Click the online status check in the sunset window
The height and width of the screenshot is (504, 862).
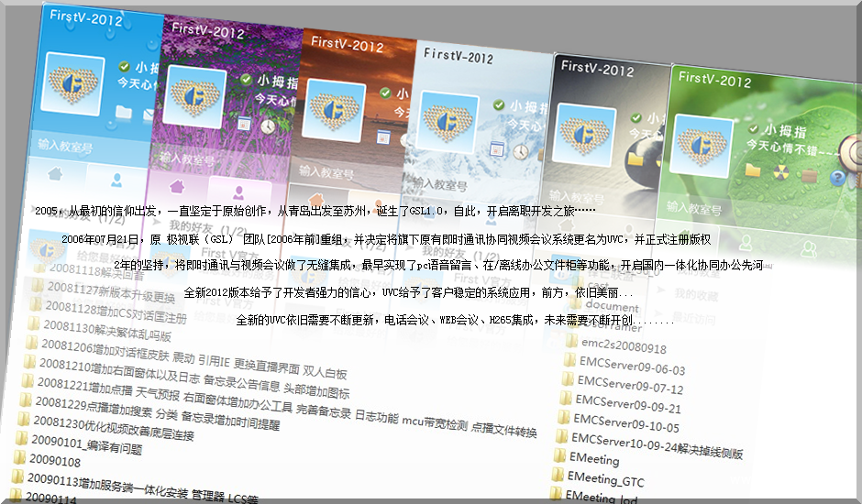click(x=386, y=93)
